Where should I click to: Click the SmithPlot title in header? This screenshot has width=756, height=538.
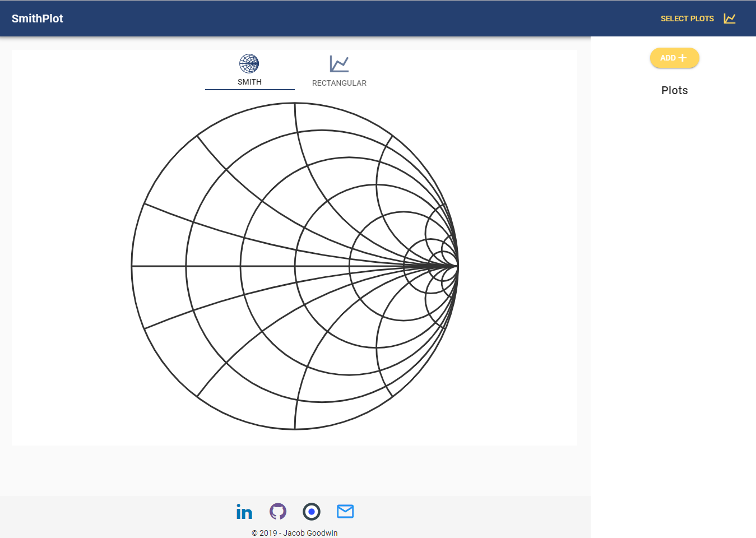click(38, 18)
